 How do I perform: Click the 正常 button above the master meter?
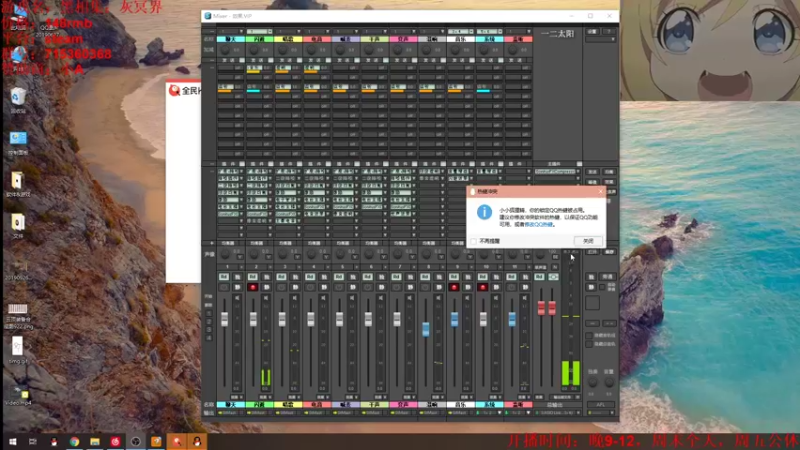pyautogui.click(x=592, y=252)
